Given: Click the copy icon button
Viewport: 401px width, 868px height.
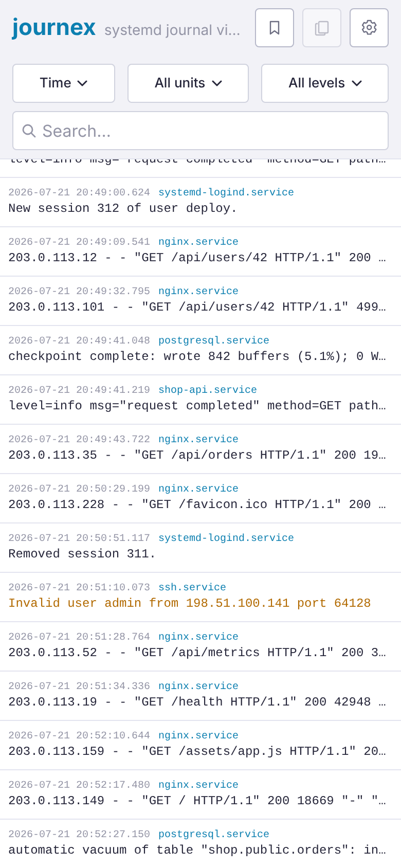Looking at the screenshot, I should point(322,28).
